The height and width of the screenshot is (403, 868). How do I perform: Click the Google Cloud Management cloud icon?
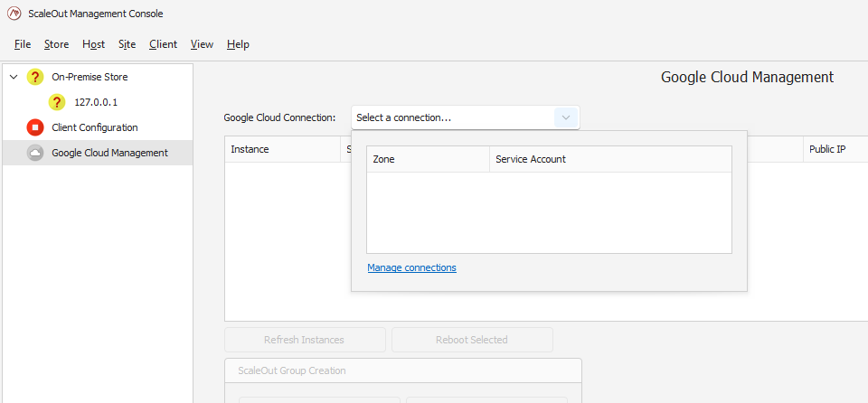click(35, 153)
